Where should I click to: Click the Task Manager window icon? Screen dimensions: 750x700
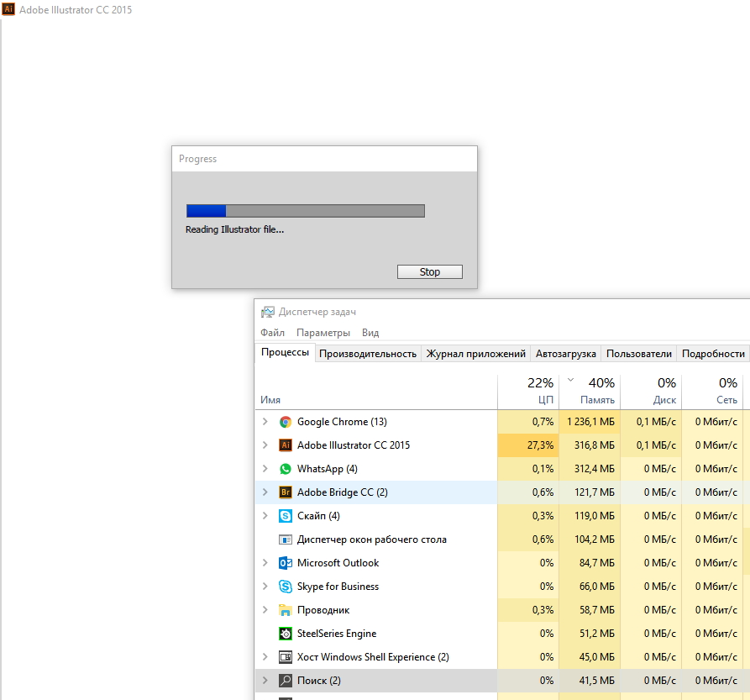(x=268, y=312)
